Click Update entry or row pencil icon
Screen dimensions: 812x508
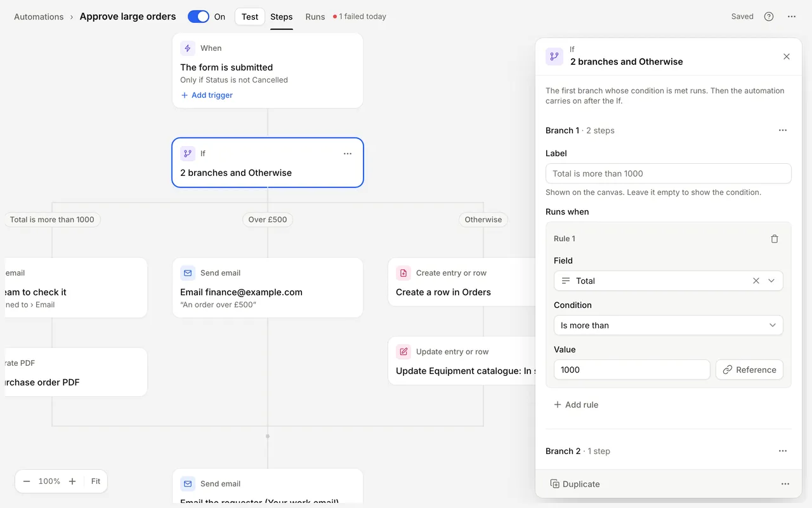[403, 352]
